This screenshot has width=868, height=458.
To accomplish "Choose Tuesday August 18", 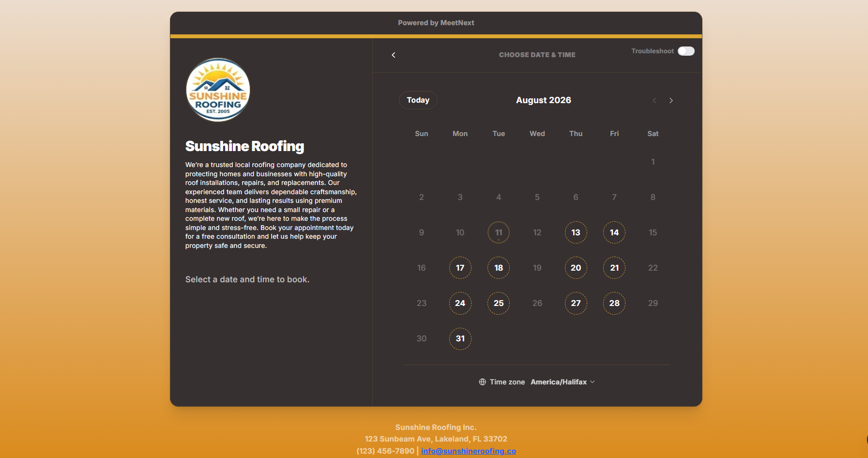I will click(499, 268).
